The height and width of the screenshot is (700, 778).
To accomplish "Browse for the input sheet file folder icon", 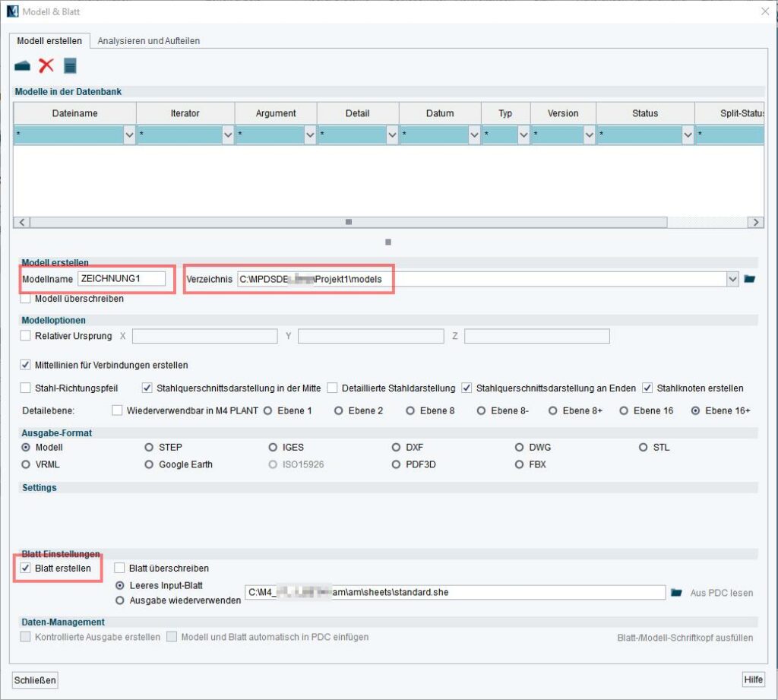I will click(676, 592).
